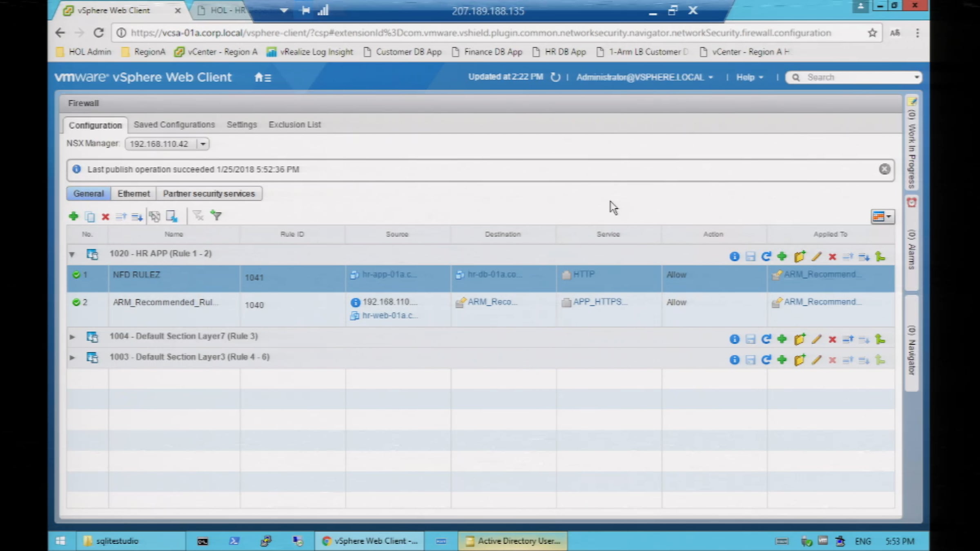980x551 pixels.
Task: Edit the 1020 - HR APP section with the pencil
Action: click(816, 256)
